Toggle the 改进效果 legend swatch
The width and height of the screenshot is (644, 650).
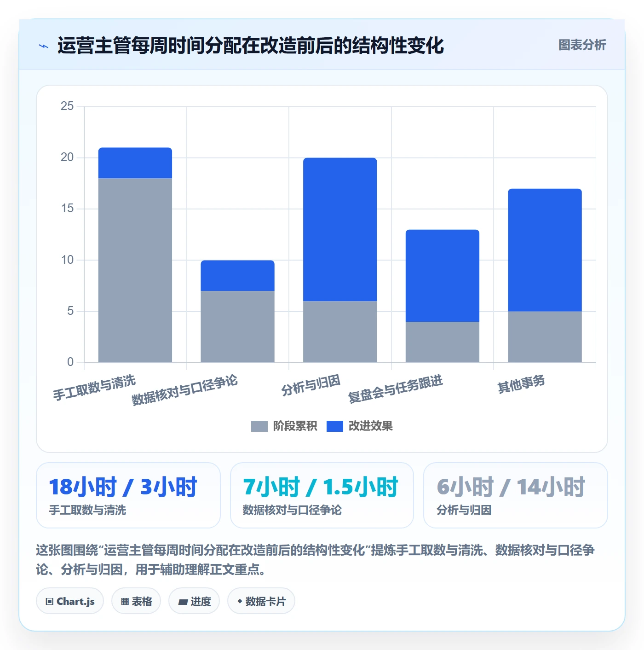click(335, 426)
